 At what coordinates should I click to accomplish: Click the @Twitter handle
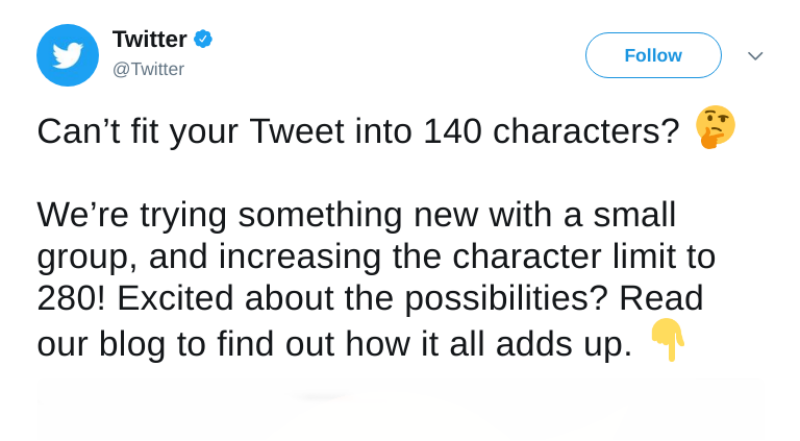(148, 69)
